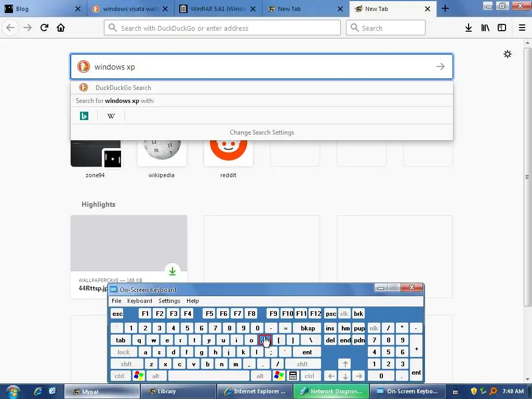Screen dimensions: 532x399
Task: Open the File menu in On-Screen Keyboard
Action: click(x=116, y=301)
